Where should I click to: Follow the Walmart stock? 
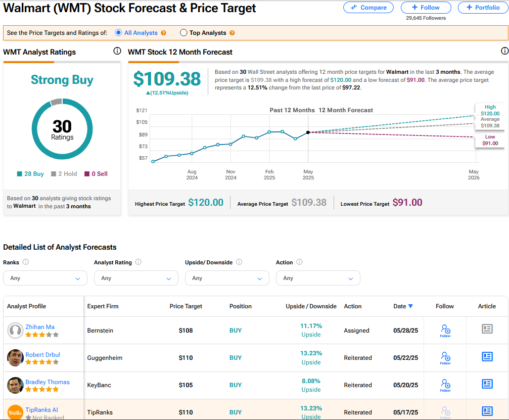426,8
